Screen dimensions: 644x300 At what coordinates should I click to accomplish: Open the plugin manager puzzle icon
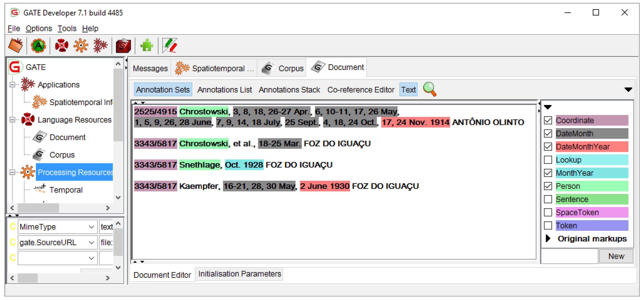[x=147, y=46]
